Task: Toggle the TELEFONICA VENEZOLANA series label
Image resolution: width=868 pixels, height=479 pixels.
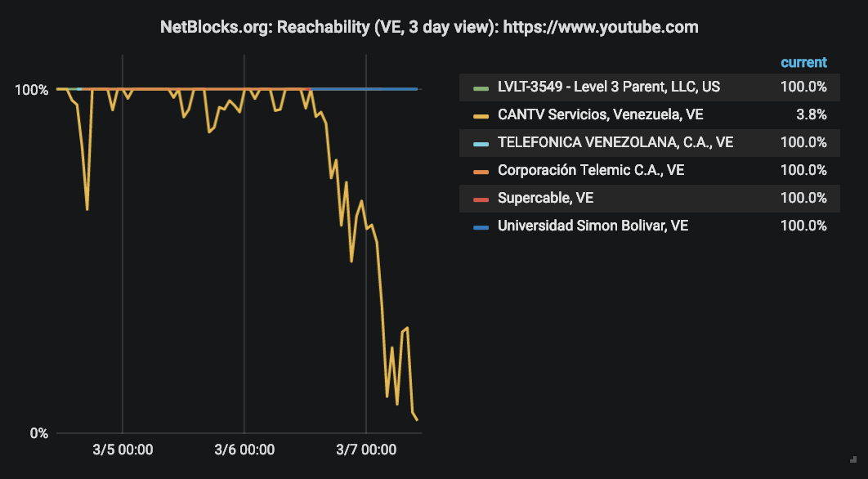Action: pyautogui.click(x=615, y=142)
